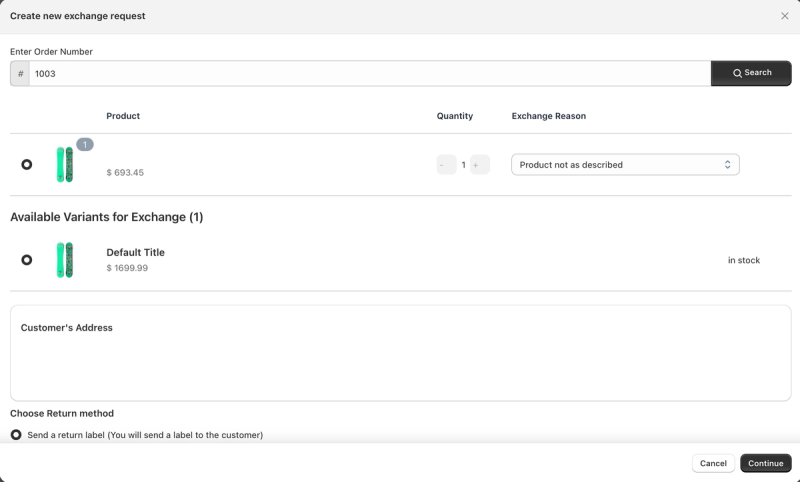Click the quantity value 1

[x=463, y=165]
